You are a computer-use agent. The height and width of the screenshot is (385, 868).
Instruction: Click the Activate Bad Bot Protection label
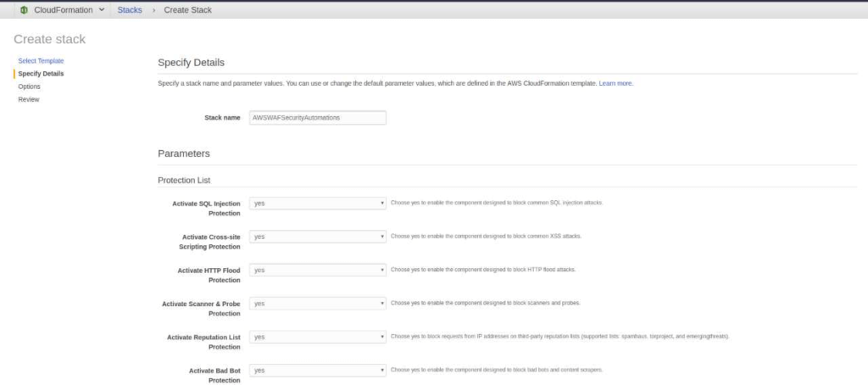(x=214, y=375)
